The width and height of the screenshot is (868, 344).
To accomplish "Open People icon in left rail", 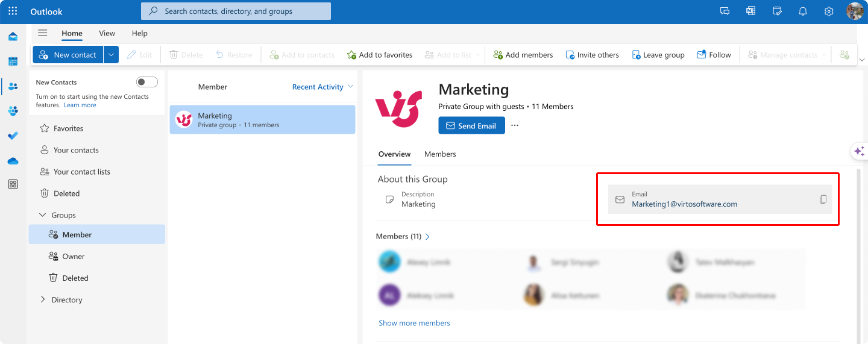I will (13, 86).
